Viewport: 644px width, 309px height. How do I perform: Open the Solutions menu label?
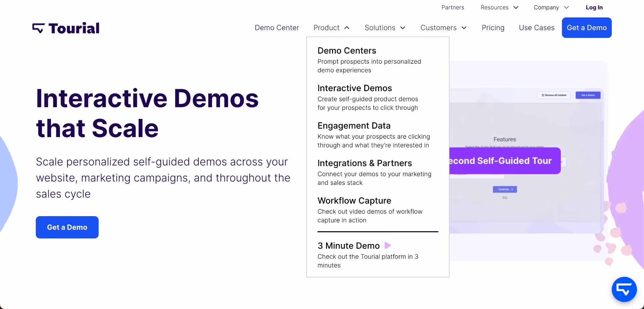point(380,28)
